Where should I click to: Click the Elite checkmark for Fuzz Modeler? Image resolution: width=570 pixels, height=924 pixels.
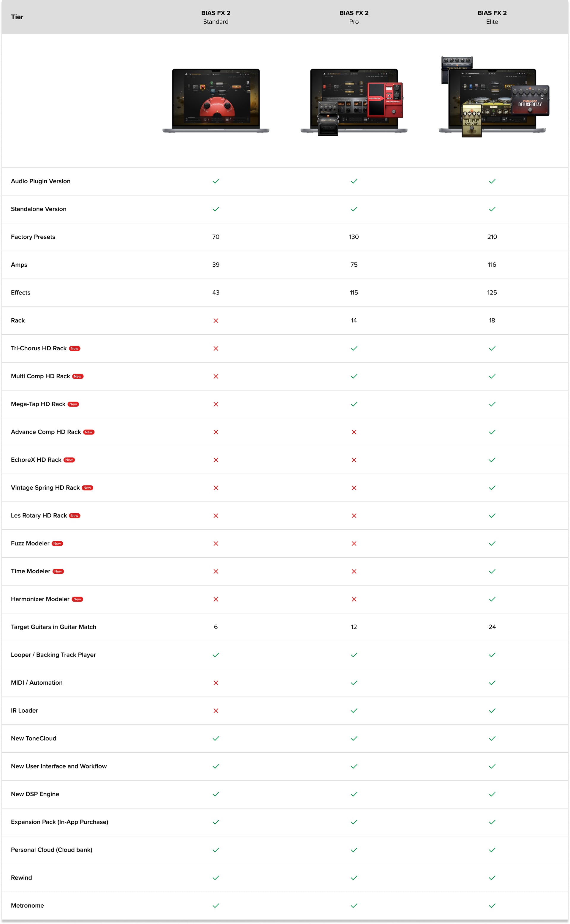pos(492,543)
